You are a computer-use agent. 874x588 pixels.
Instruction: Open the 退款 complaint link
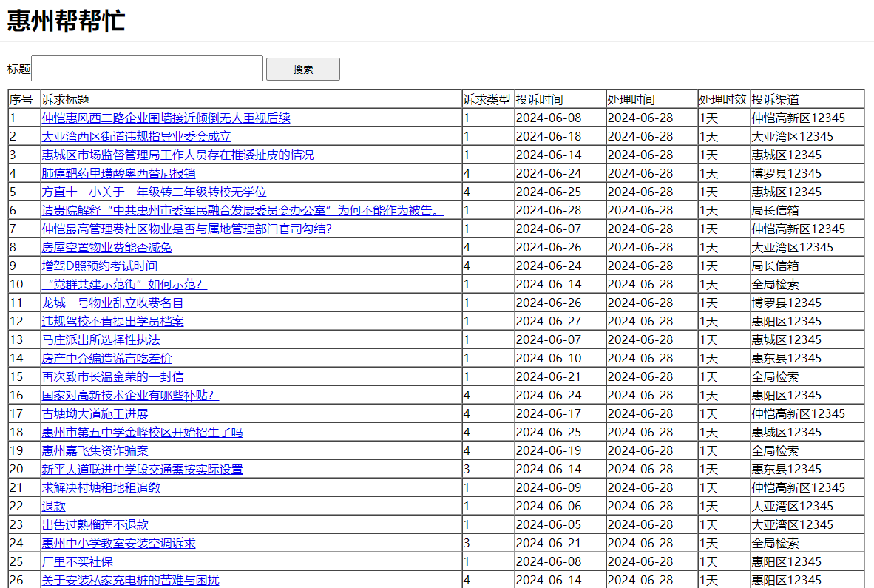pyautogui.click(x=53, y=506)
